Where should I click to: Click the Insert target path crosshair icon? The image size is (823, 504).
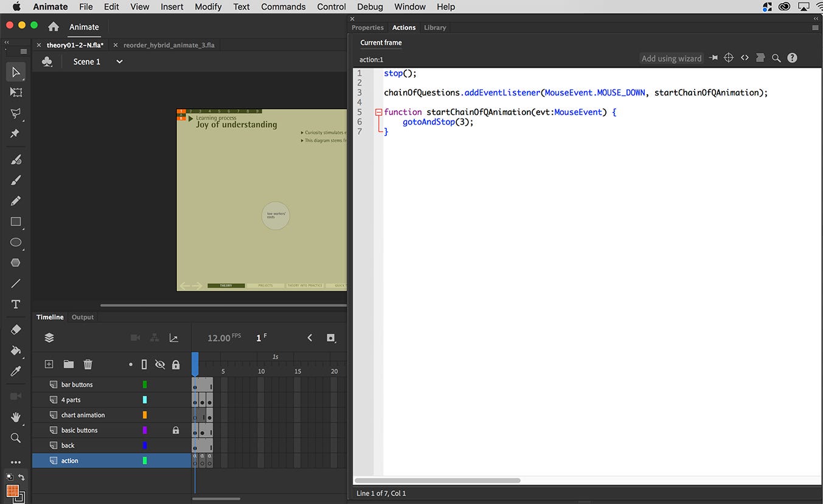[728, 58]
